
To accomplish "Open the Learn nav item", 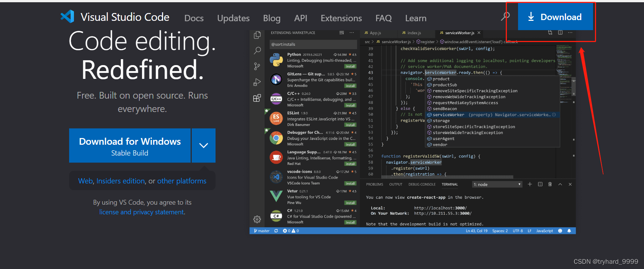I will [416, 18].
